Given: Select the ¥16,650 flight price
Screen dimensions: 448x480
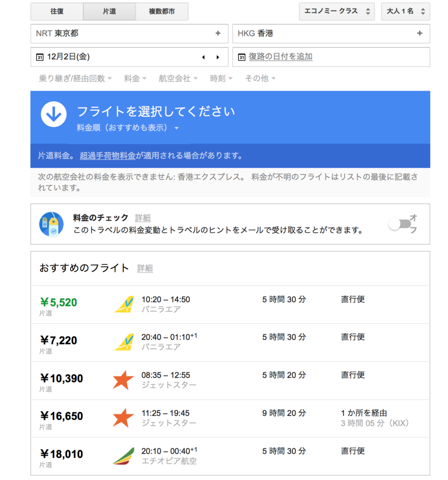Looking at the screenshot, I should [61, 416].
